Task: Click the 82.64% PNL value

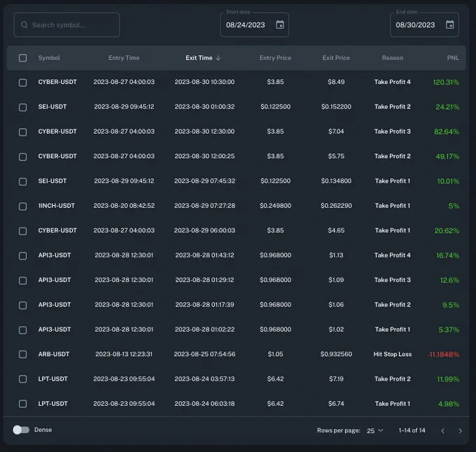Action: [x=447, y=132]
